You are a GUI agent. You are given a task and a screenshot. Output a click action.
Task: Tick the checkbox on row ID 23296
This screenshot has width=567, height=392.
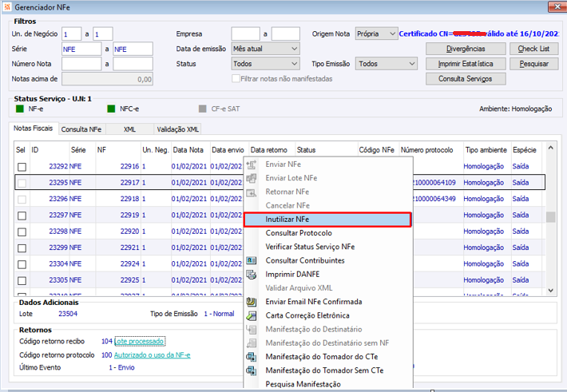coord(22,199)
